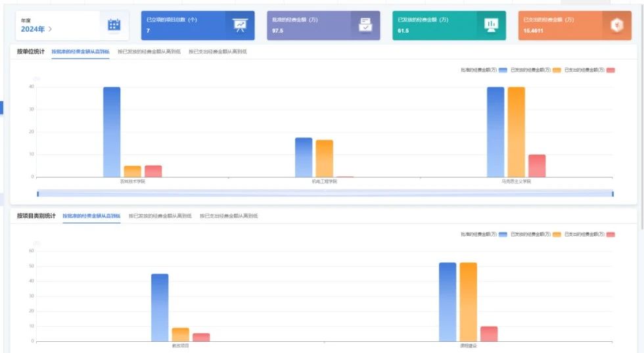Click the monitor chart icon on the teal card
Image resolution: width=644 pixels, height=353 pixels.
(x=491, y=25)
